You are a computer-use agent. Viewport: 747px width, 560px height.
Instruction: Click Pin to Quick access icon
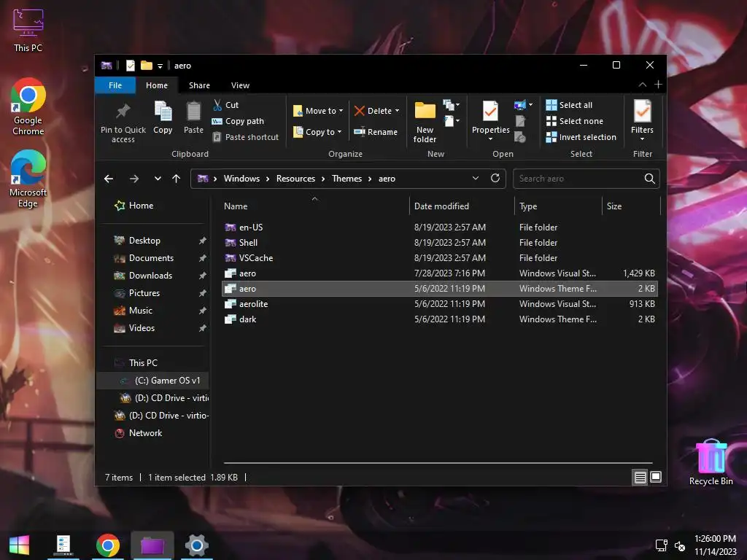123,112
